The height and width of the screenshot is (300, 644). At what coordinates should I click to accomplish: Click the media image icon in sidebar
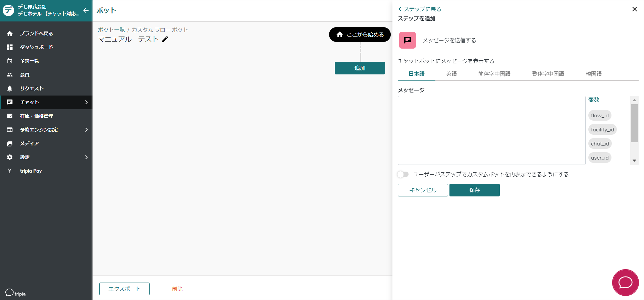(10, 143)
